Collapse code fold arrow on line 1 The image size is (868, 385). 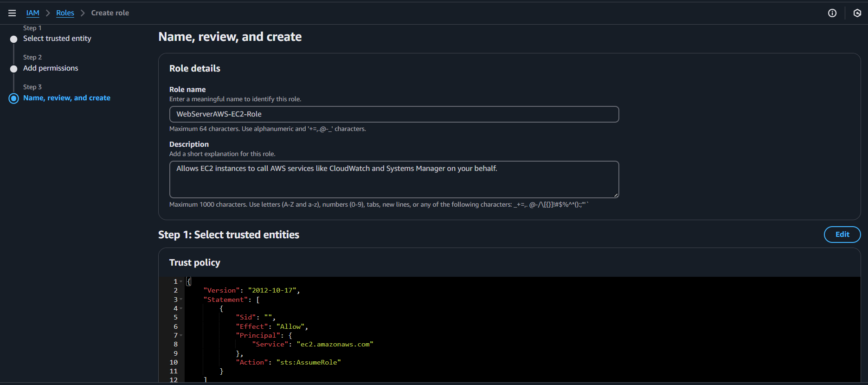181,281
